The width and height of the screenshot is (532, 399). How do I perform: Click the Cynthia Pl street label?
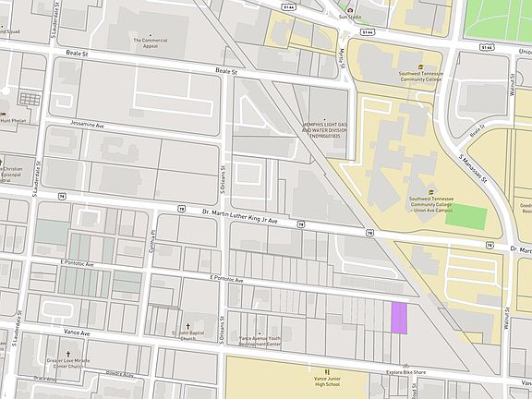(x=151, y=241)
